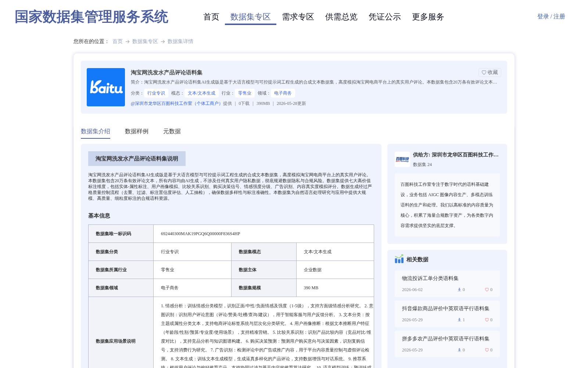Open the 更多服务 navigation menu
This screenshot has height=368, width=588.
point(428,17)
